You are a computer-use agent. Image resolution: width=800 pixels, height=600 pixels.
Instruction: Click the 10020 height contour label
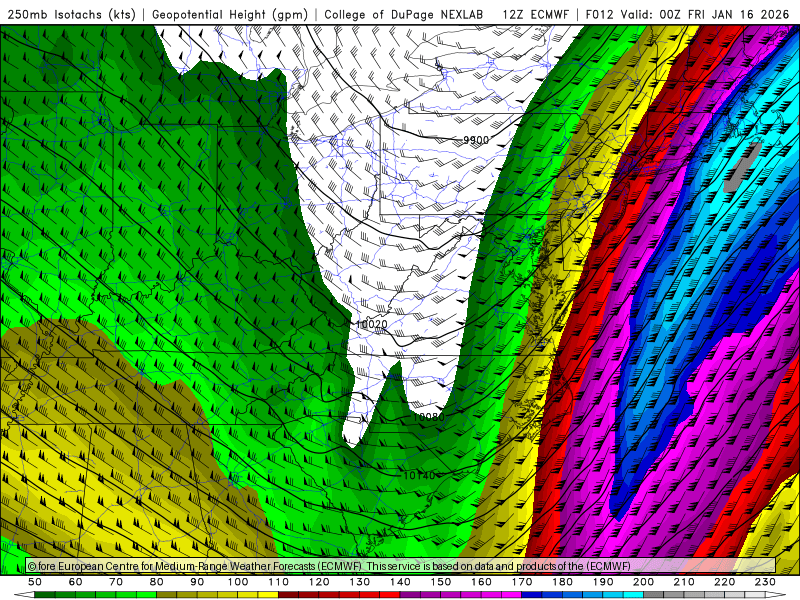tap(371, 324)
